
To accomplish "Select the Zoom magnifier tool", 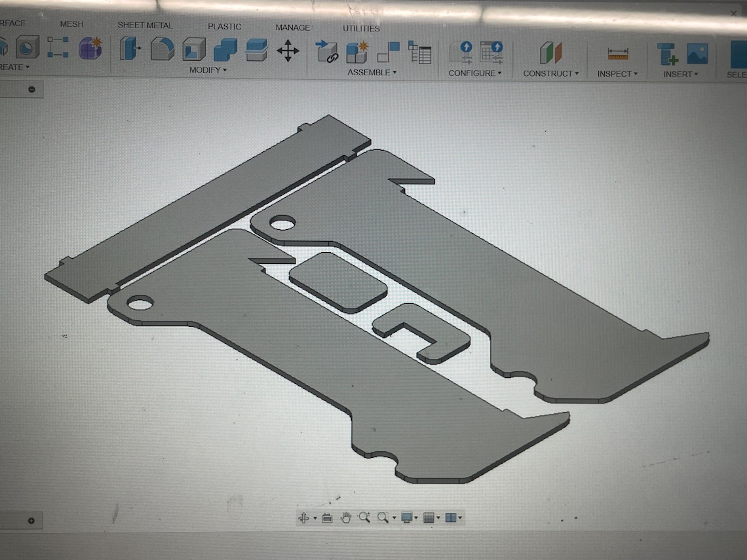I will 364,517.
